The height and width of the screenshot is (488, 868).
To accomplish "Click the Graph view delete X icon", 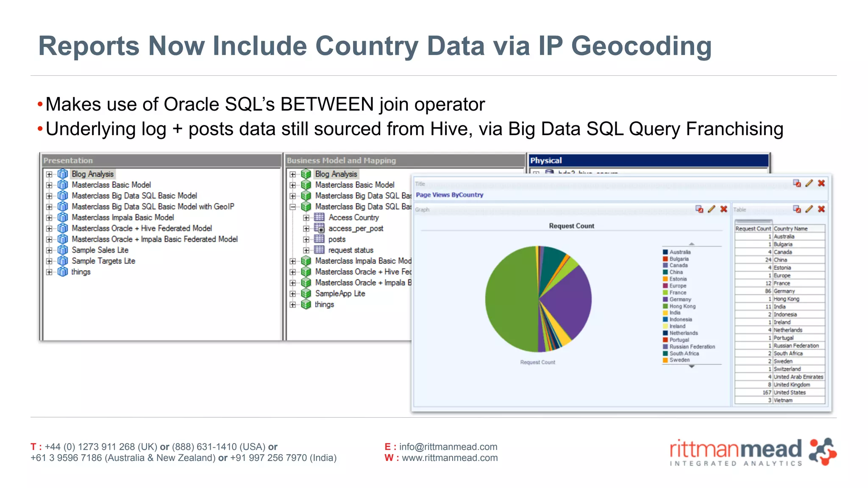I will pos(724,209).
